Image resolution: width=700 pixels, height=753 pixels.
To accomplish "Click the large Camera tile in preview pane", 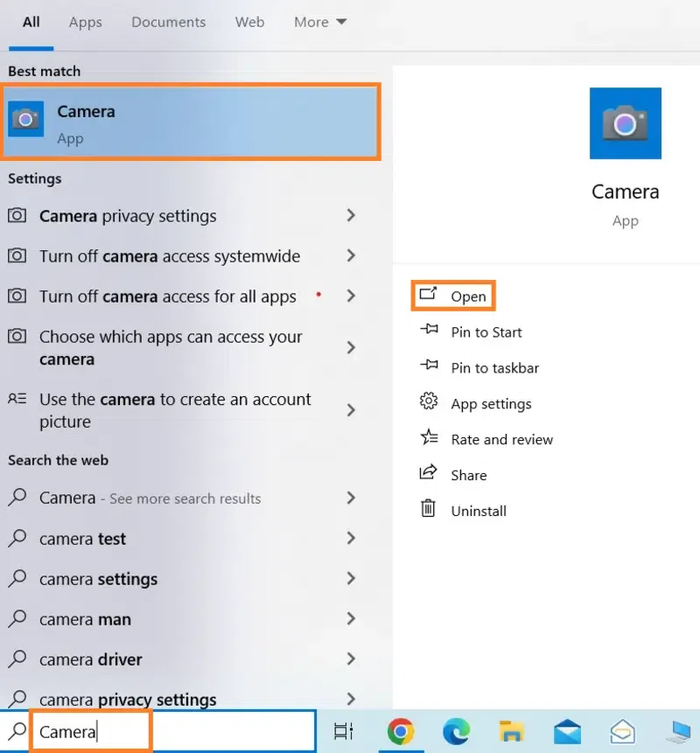I will tap(625, 123).
